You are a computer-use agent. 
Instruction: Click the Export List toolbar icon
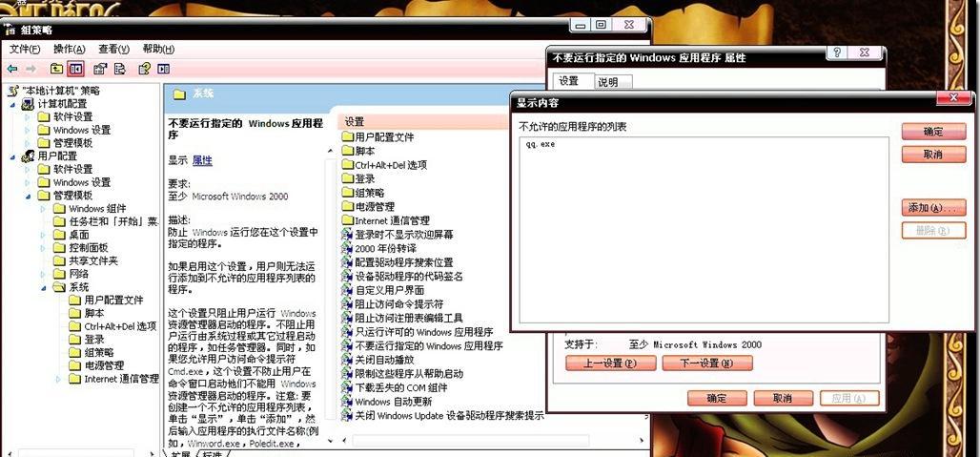tap(119, 69)
